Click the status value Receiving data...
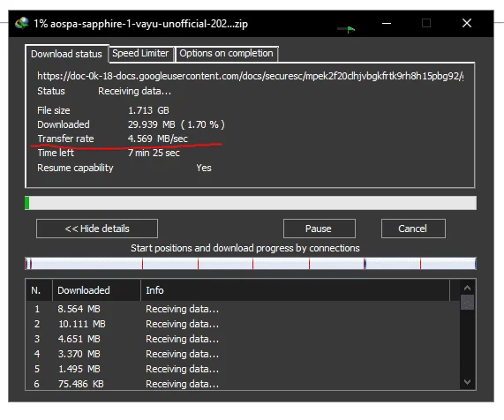The width and height of the screenshot is (504, 420). point(135,91)
